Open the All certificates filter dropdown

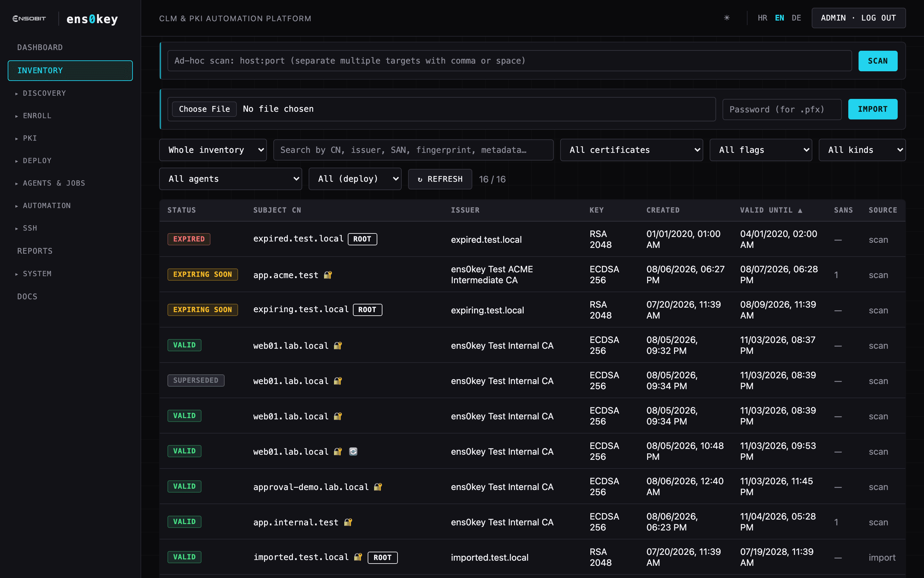pyautogui.click(x=631, y=150)
